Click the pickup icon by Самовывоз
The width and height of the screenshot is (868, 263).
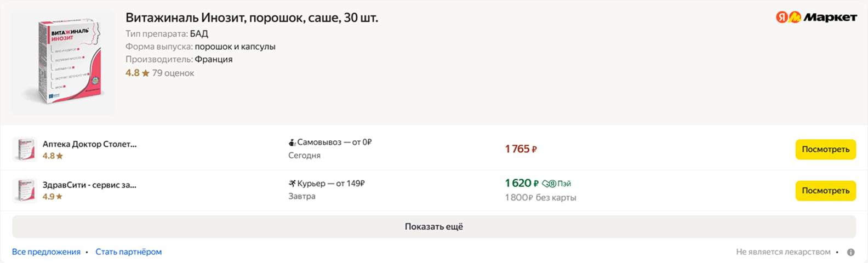tap(292, 142)
